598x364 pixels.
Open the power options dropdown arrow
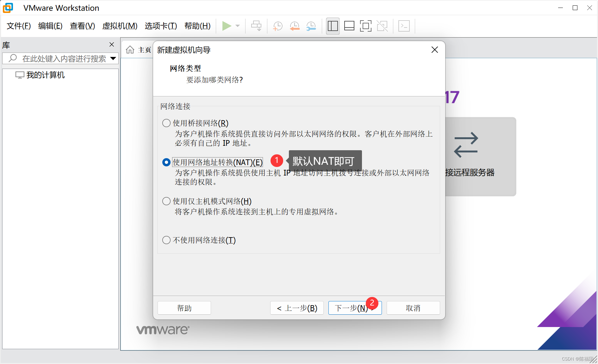coord(238,26)
